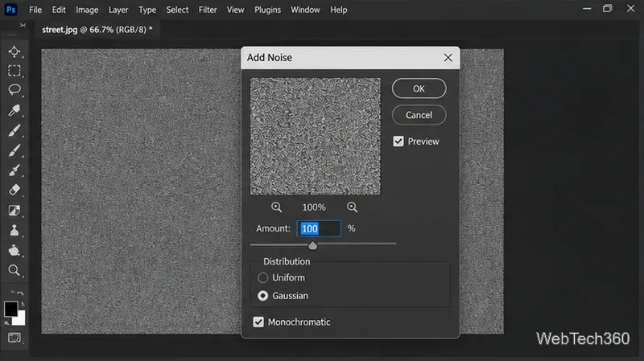Select the Eyedropper tool

click(14, 110)
